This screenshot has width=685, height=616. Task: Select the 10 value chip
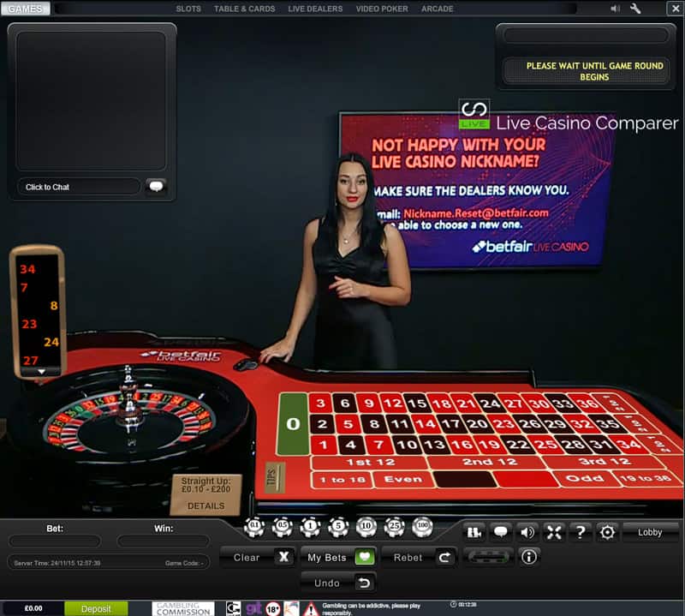click(x=366, y=526)
